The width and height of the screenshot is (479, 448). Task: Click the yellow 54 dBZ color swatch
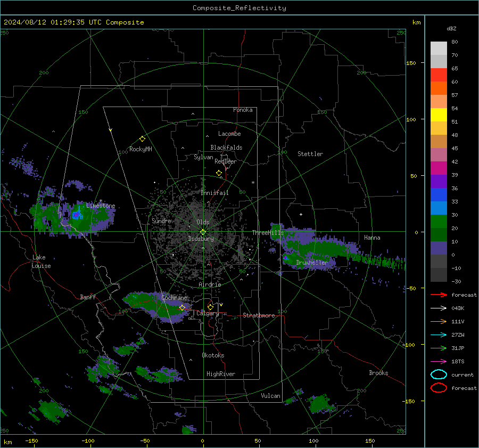439,115
